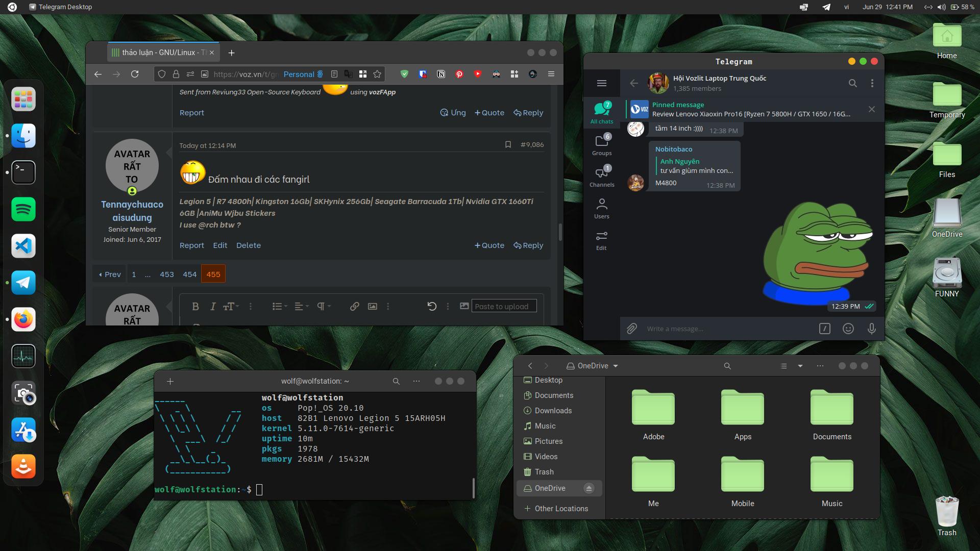Launch Visual Studio Code from the dock
The width and height of the screenshot is (980, 551).
pyautogui.click(x=23, y=246)
